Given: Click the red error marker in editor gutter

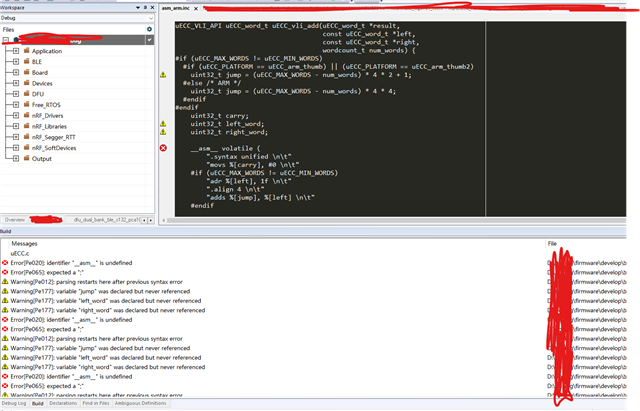Looking at the screenshot, I should pos(163,148).
